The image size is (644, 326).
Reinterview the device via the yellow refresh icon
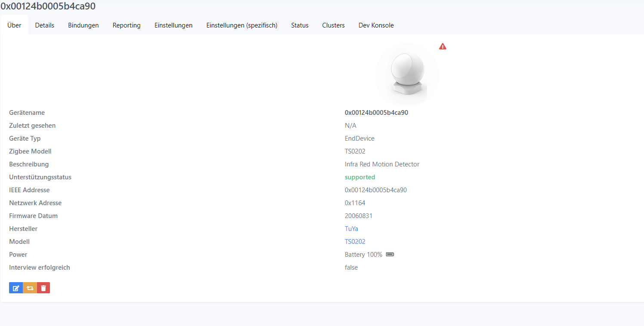[x=30, y=288]
